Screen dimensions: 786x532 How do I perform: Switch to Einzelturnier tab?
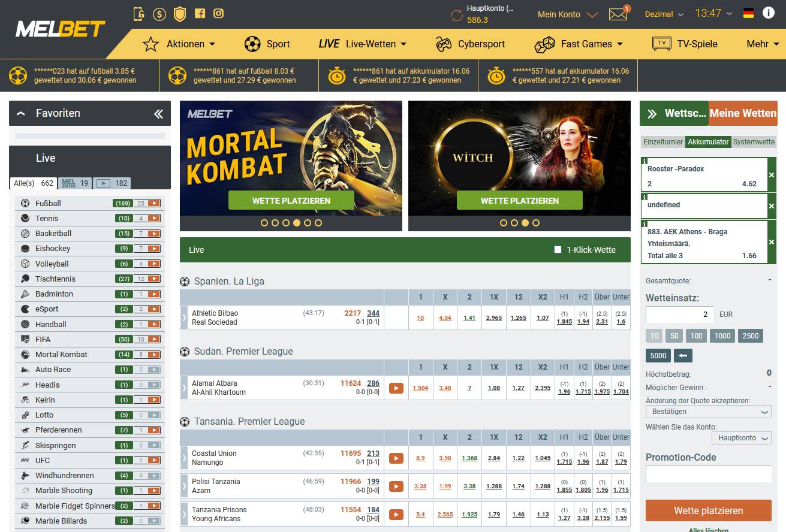(x=662, y=142)
